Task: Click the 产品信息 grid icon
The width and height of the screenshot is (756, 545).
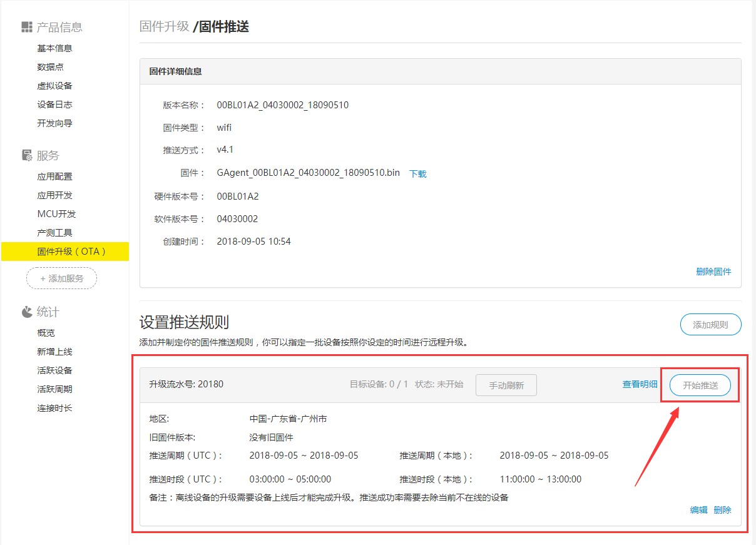Action: coord(26,27)
